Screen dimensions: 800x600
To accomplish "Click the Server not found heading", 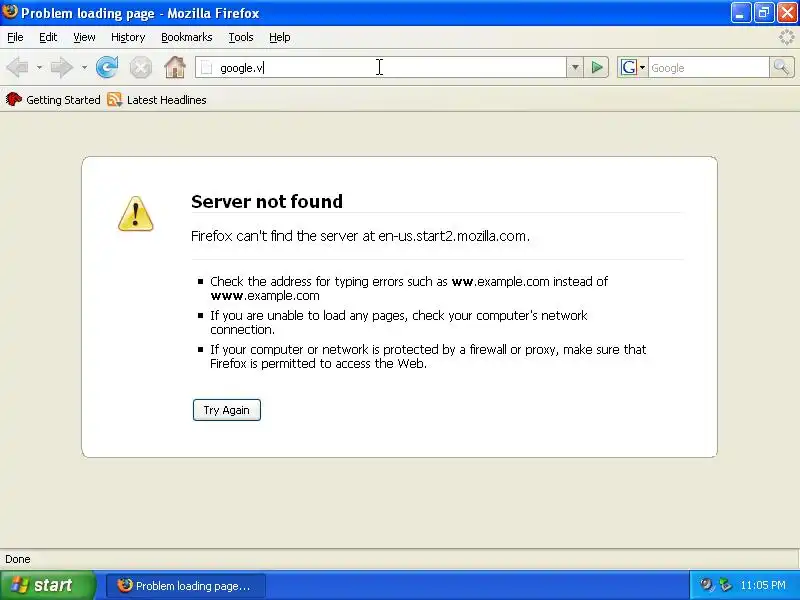I will (267, 202).
